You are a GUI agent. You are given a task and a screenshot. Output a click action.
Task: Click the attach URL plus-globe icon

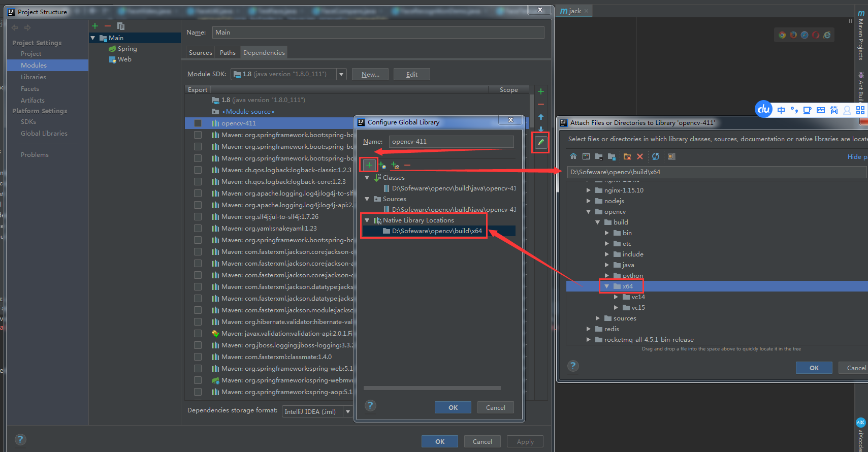(x=382, y=165)
